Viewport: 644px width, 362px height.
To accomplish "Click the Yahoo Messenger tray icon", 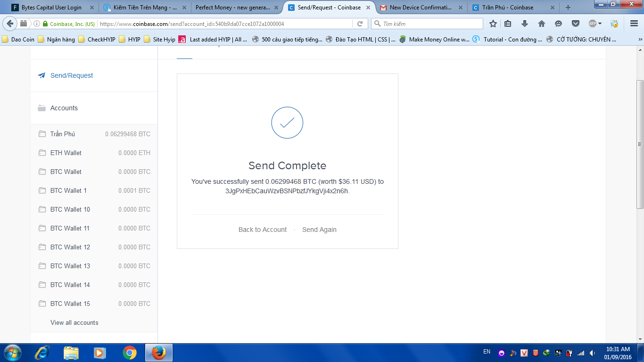I will pyautogui.click(x=501, y=353).
